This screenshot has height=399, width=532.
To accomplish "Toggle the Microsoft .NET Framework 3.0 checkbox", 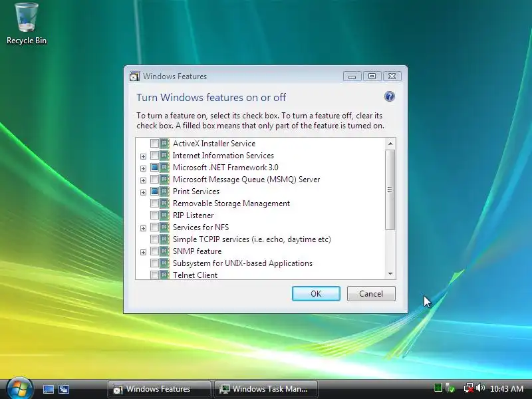I will 154,168.
